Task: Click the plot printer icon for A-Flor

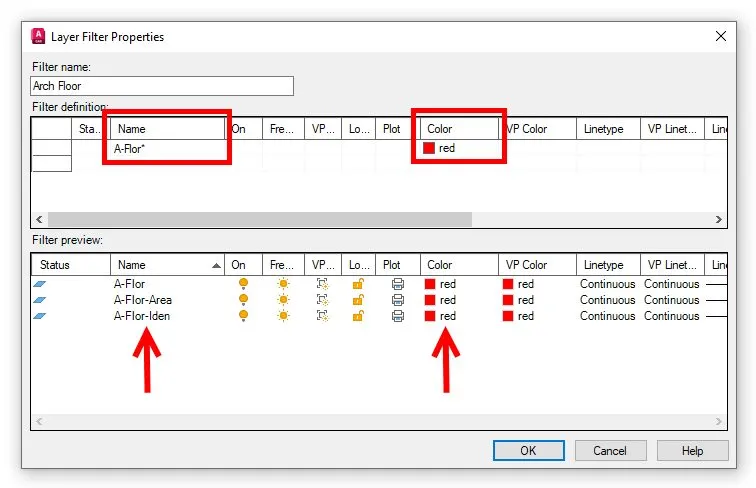Action: click(398, 284)
